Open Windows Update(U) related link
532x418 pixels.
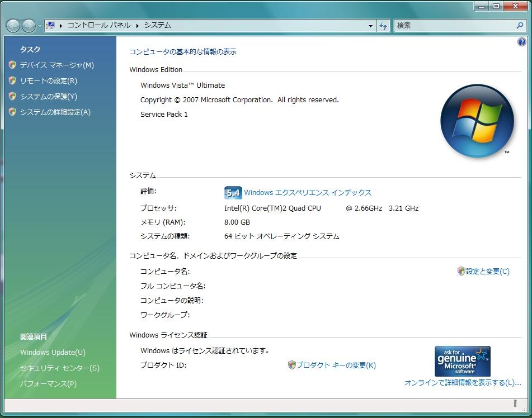pyautogui.click(x=53, y=352)
